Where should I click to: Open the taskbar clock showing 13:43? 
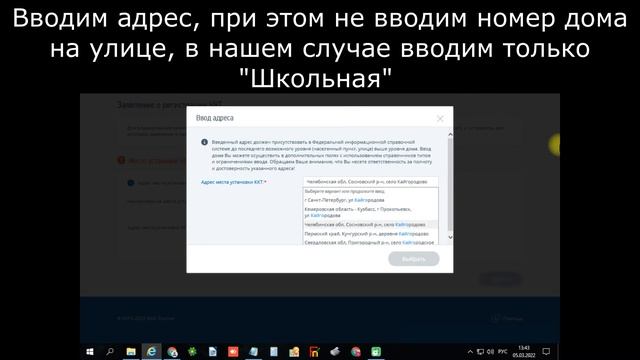pos(524,351)
